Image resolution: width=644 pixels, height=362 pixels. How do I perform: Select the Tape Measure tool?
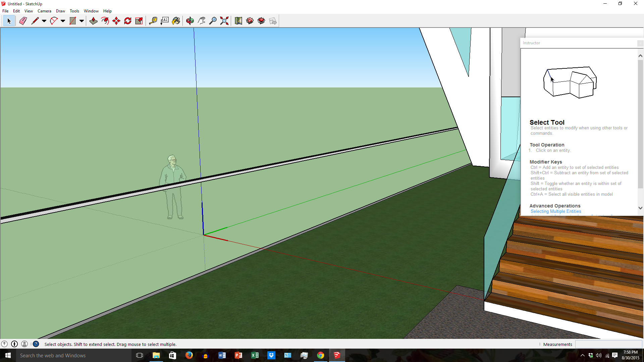pos(153,21)
